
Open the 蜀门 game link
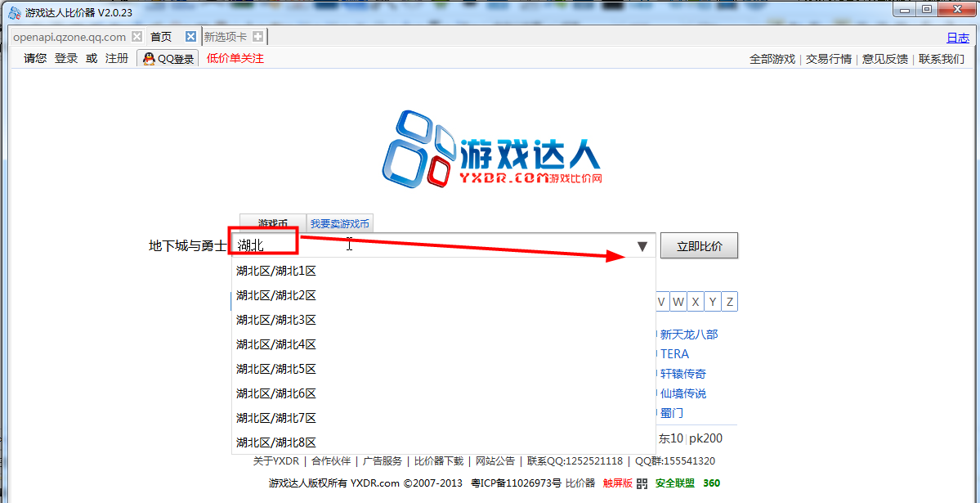pyautogui.click(x=671, y=414)
